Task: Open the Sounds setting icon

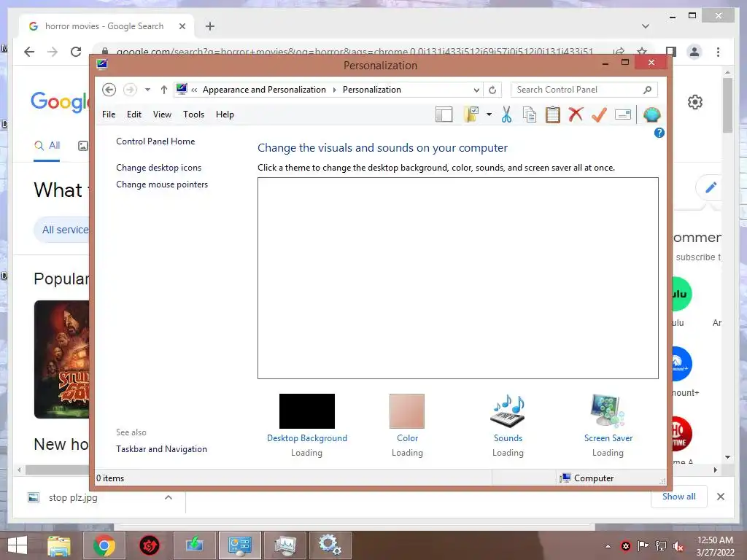Action: coord(508,411)
